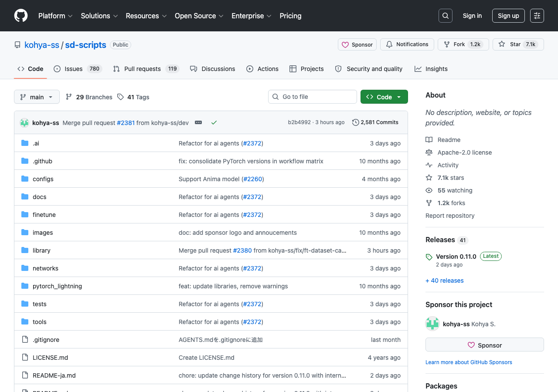View the 29 Branches link
The width and height of the screenshot is (558, 392).
pos(89,97)
